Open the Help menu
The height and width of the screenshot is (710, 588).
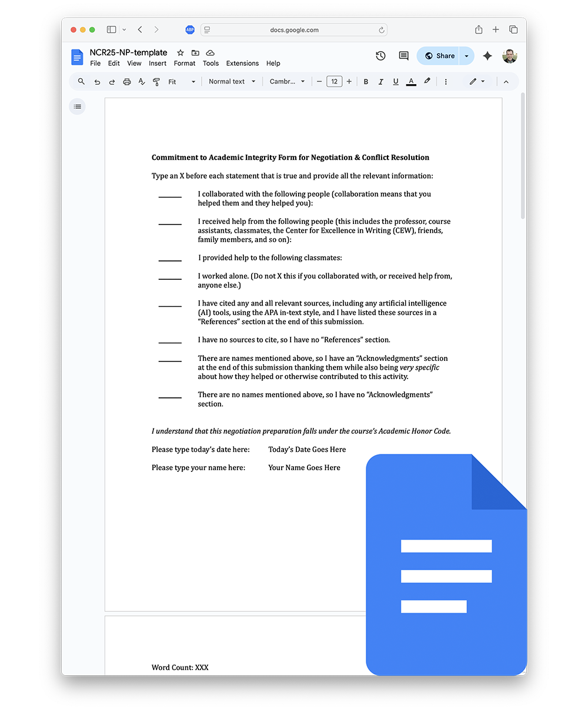[273, 63]
